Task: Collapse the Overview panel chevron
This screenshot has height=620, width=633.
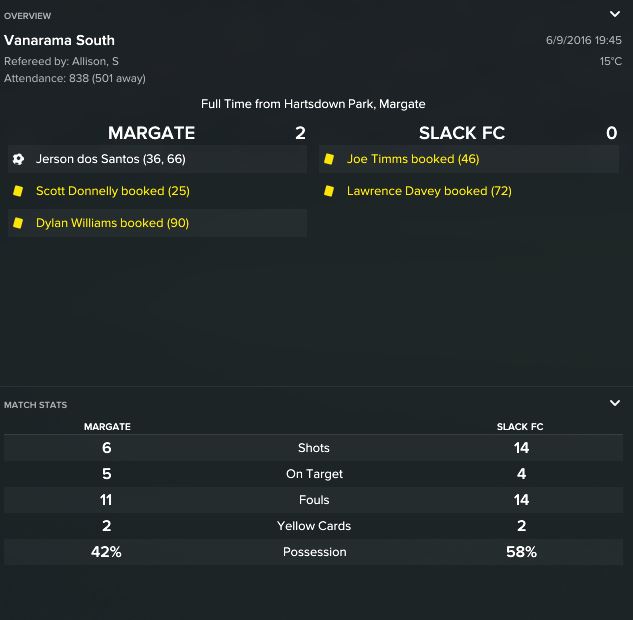Action: click(x=614, y=15)
